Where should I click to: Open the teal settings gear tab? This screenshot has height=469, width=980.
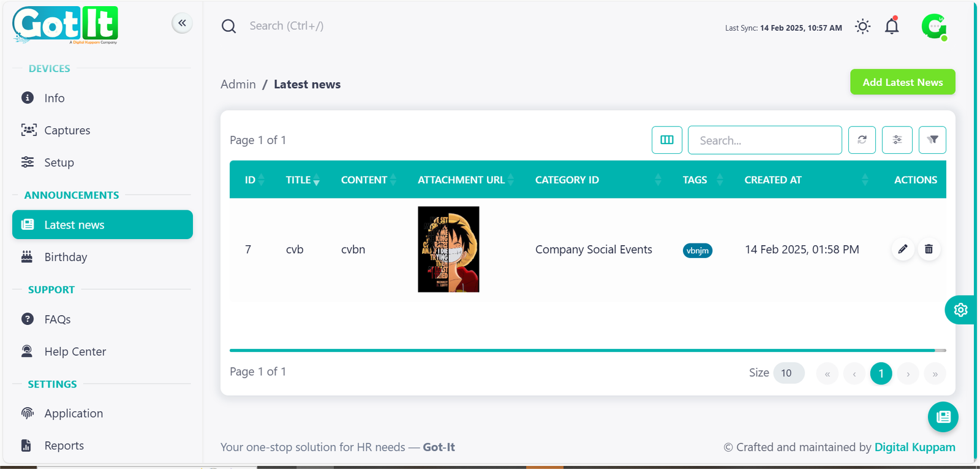tap(960, 310)
